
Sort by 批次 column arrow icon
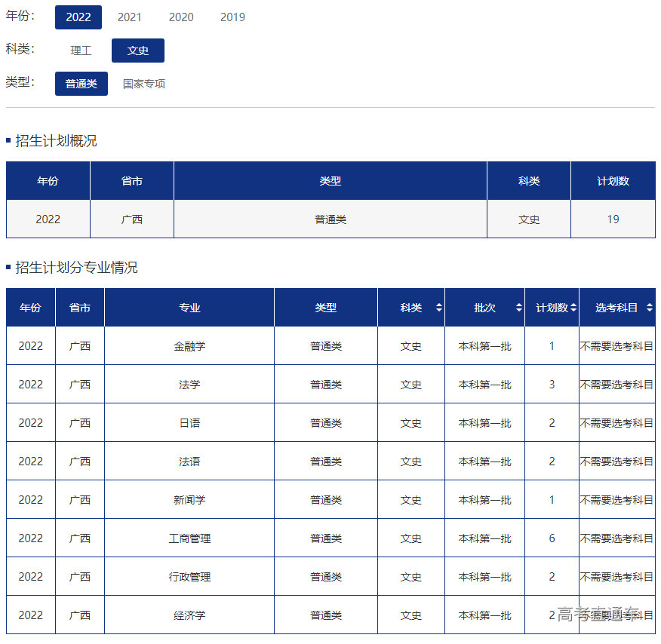click(518, 308)
